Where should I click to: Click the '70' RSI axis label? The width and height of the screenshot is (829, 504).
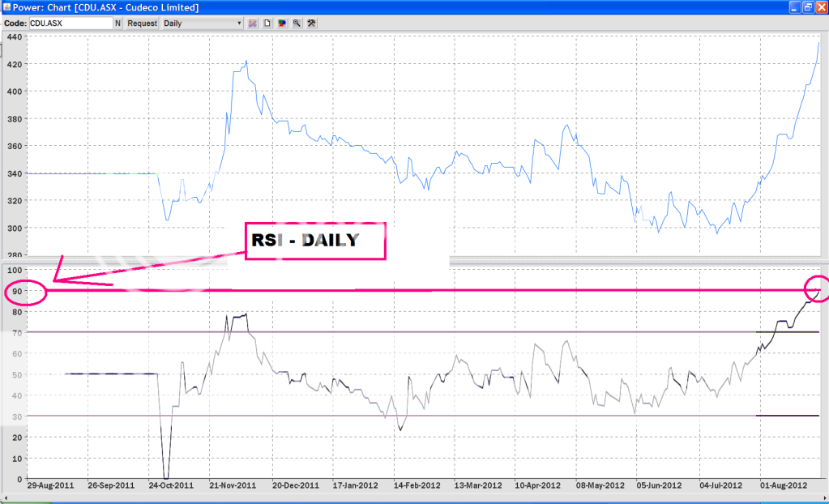(17, 333)
